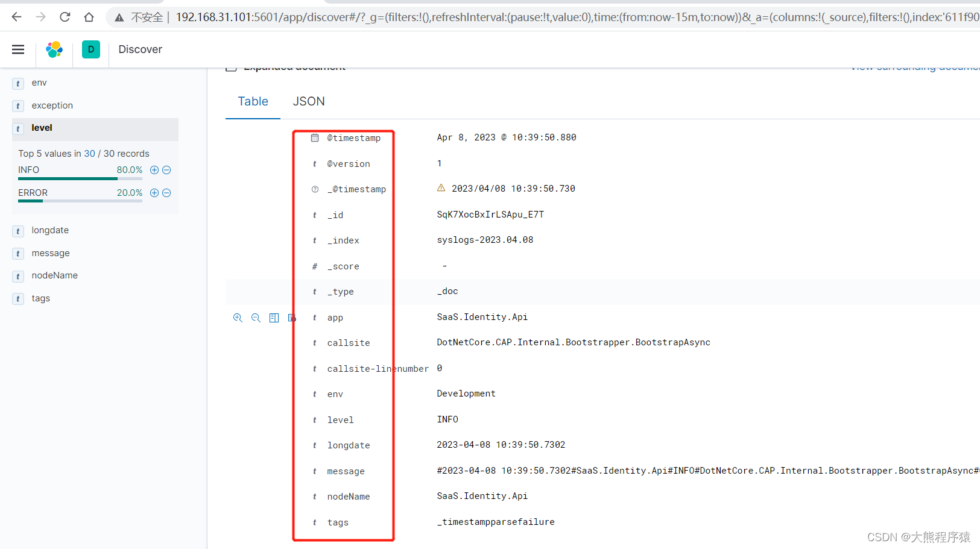Select the Table tab
Viewport: 980px width, 549px height.
(x=252, y=101)
